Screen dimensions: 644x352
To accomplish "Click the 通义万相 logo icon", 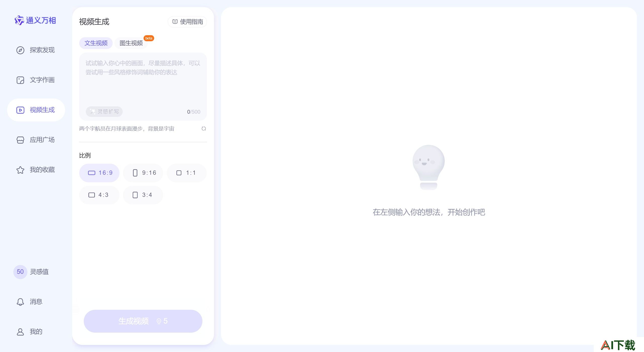I will 19,20.
